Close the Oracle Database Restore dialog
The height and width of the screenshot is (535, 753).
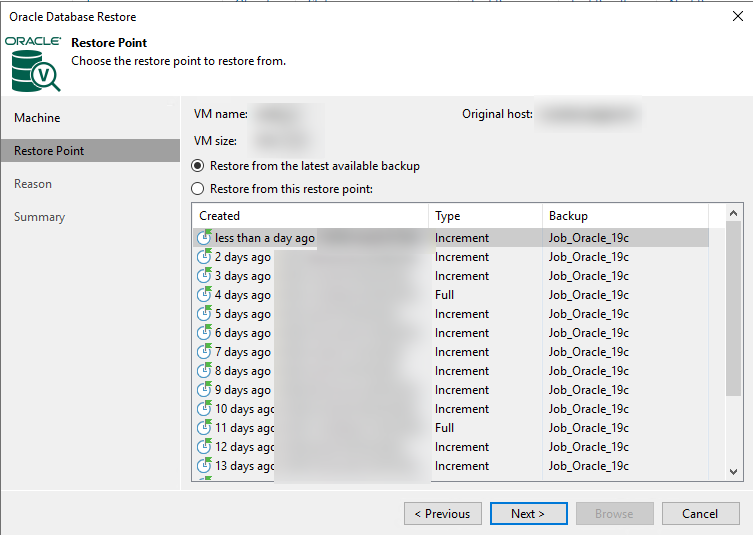738,16
